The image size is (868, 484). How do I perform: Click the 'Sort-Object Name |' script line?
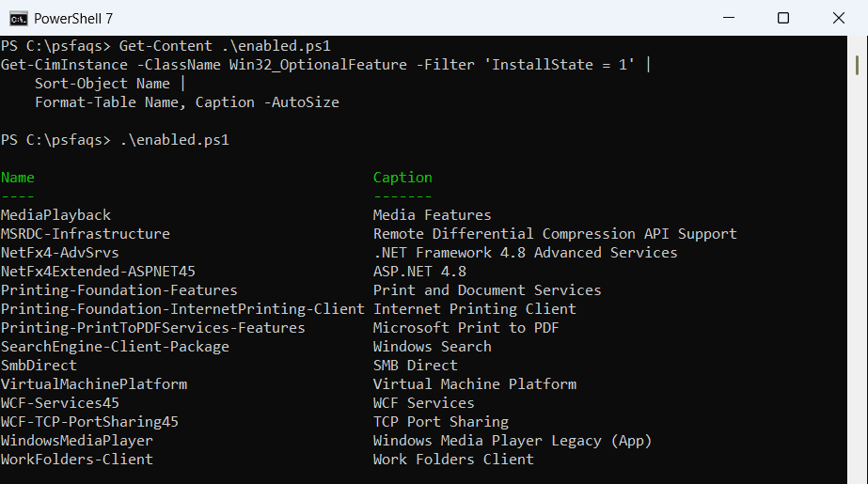click(x=110, y=84)
